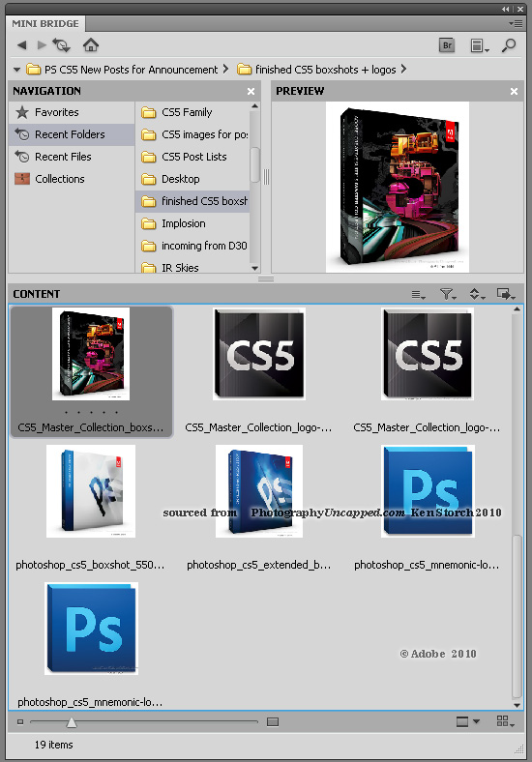Launch Adobe Bridge with the Br icon
Viewport: 532px width, 762px height.
pos(447,45)
